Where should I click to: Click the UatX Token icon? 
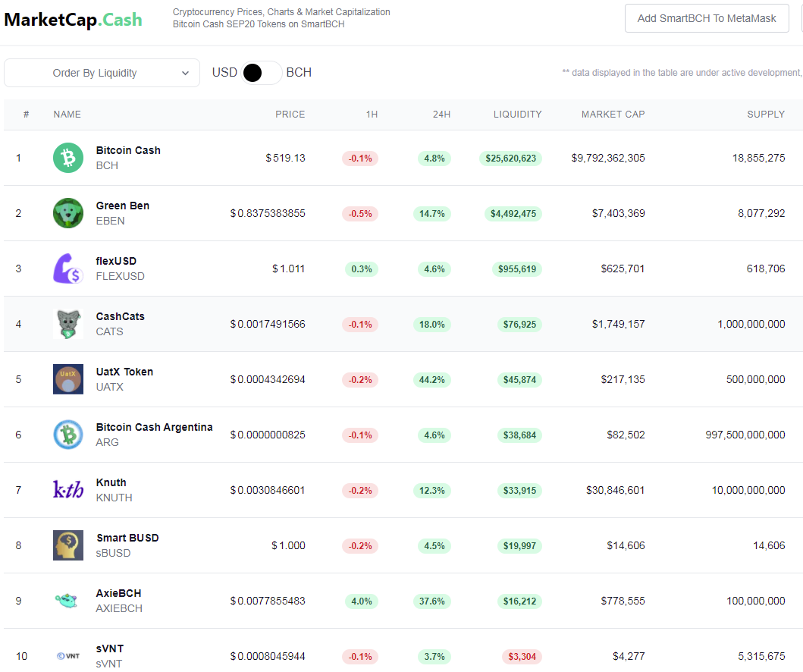point(68,379)
